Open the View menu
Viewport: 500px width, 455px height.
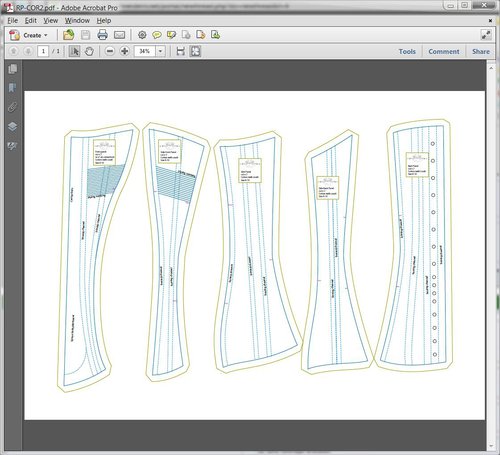click(51, 20)
